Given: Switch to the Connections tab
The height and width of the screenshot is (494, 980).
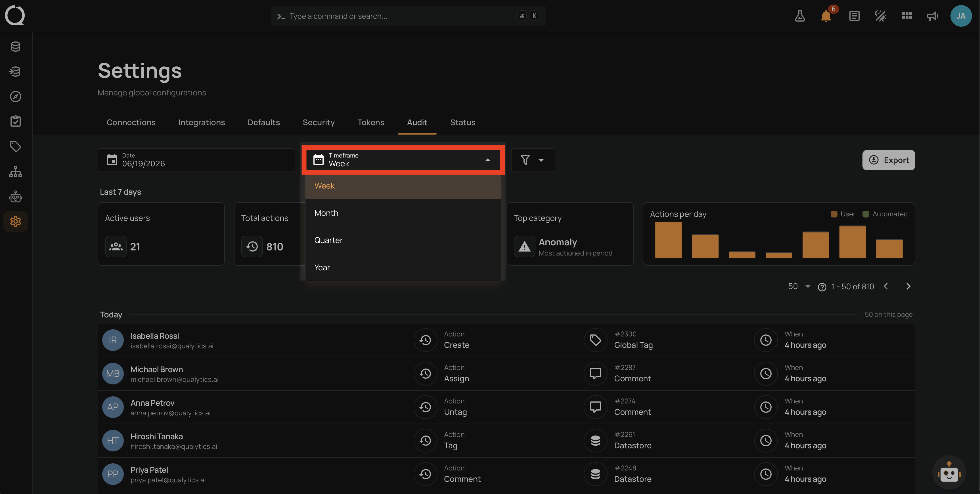Looking at the screenshot, I should click(x=131, y=123).
